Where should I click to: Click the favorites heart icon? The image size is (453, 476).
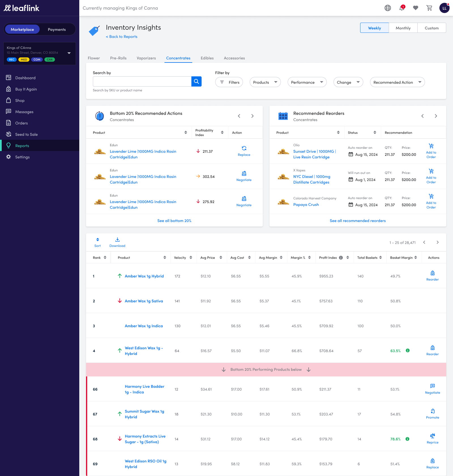click(415, 8)
